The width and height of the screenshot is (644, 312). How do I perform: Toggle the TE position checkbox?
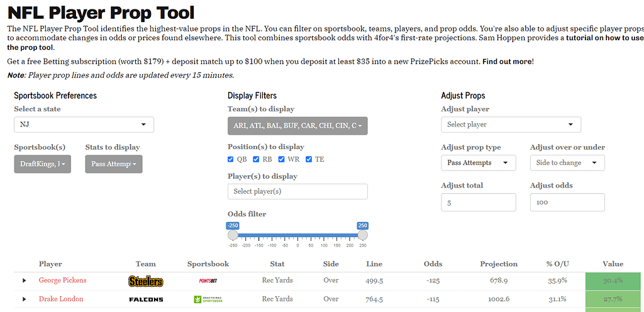click(308, 159)
